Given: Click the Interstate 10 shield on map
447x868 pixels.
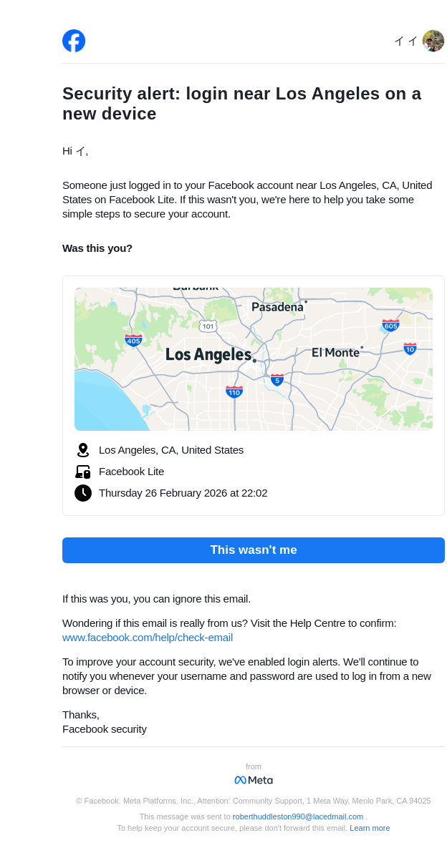Looking at the screenshot, I should tap(410, 348).
